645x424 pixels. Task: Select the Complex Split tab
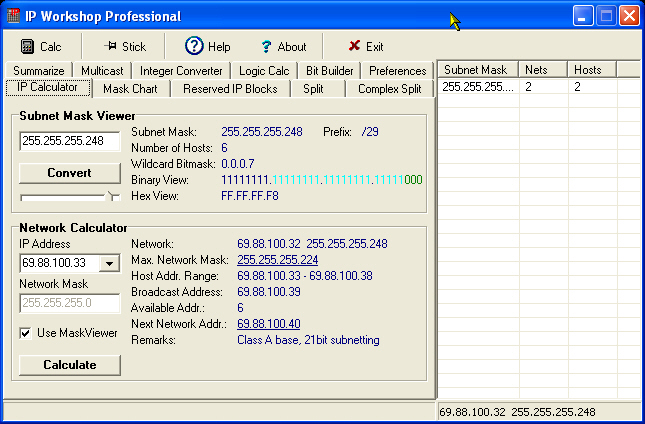(x=392, y=89)
